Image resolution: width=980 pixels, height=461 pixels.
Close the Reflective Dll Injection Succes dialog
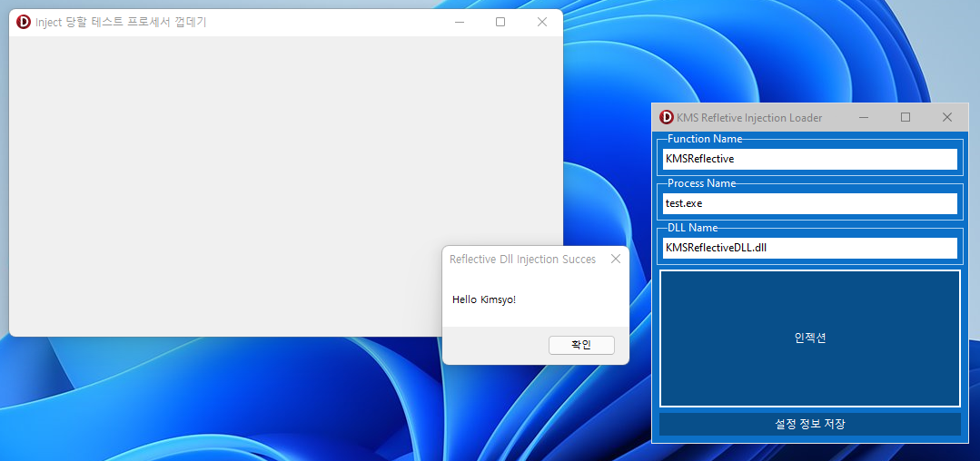(616, 259)
